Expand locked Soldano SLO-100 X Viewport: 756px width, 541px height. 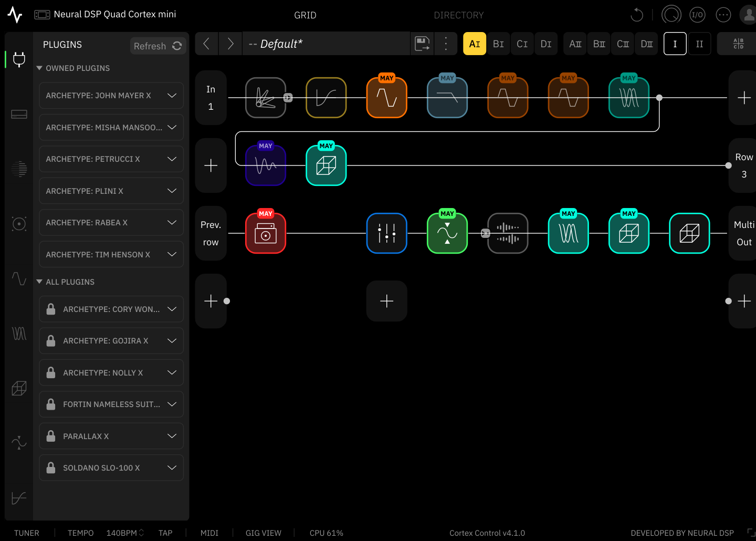pos(111,468)
